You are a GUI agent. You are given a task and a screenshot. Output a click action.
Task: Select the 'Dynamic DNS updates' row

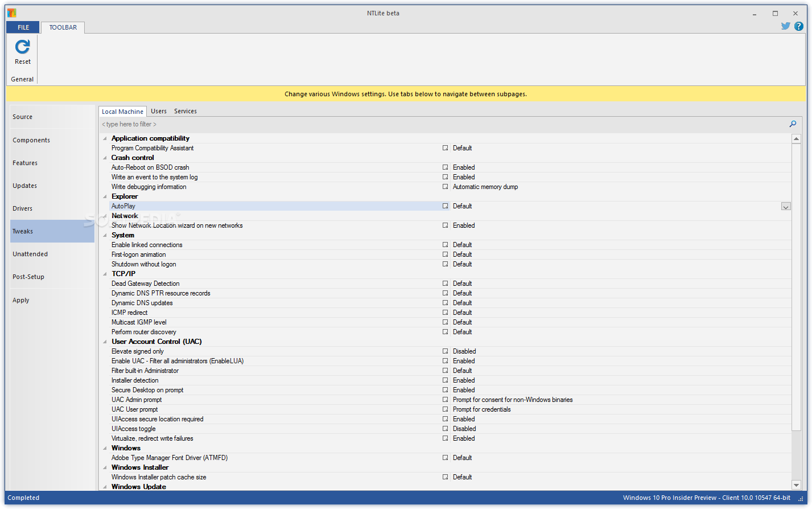click(x=450, y=303)
